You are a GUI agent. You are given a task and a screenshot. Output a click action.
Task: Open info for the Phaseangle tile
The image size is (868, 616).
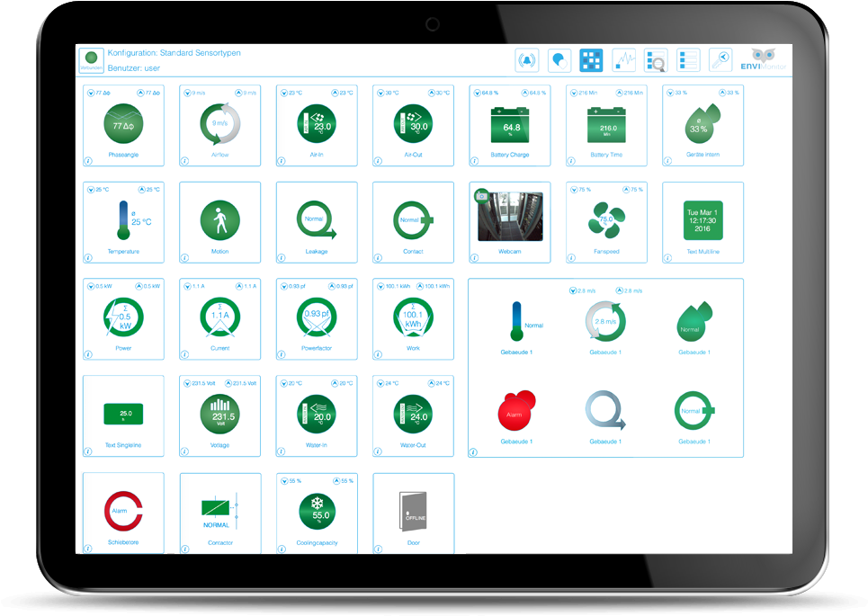tap(88, 160)
